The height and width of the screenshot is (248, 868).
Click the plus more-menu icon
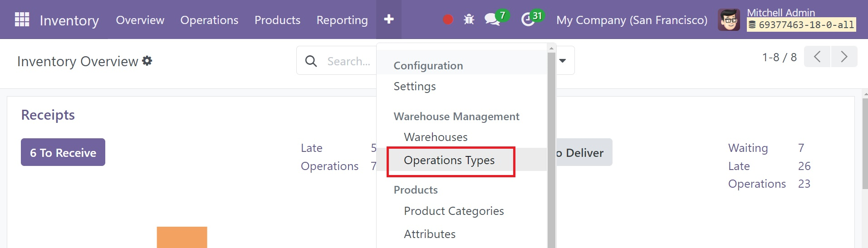point(389,19)
